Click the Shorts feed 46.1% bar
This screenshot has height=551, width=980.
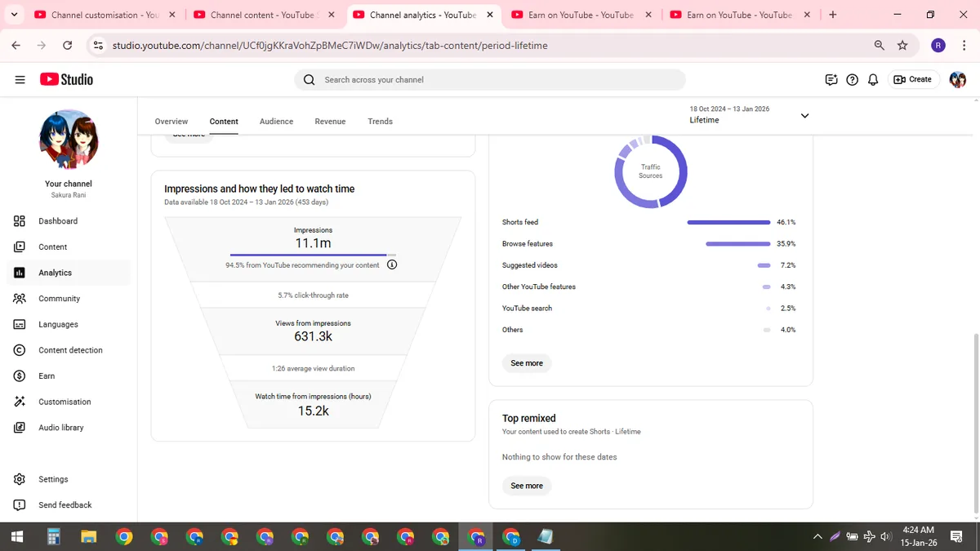pos(728,222)
